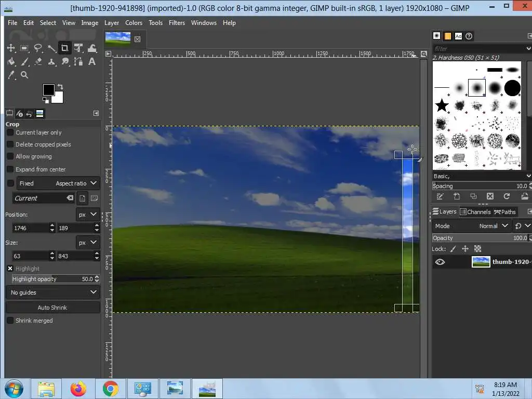532x399 pixels.
Task: Select the Warp Transform tool
Action: pos(92,48)
